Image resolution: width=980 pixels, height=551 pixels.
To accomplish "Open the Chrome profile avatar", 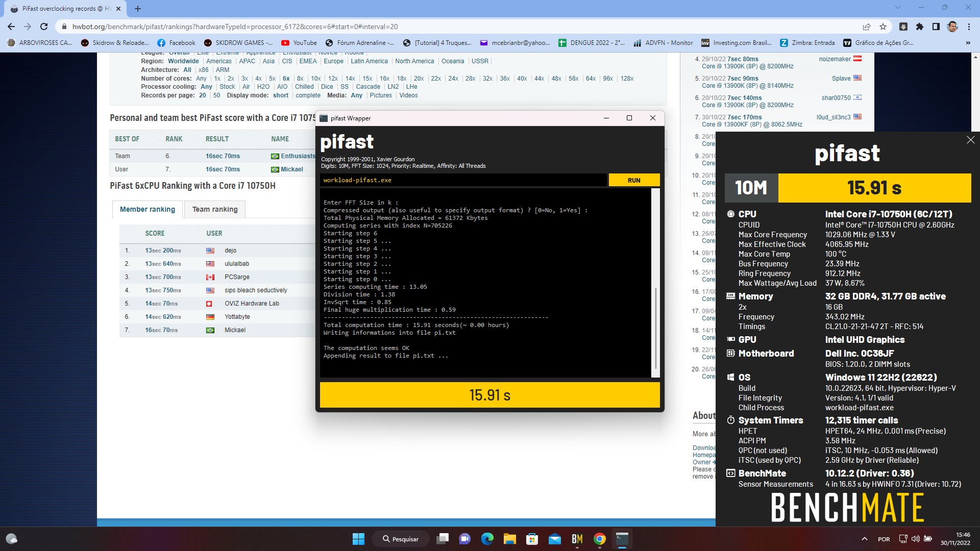I will tap(952, 27).
